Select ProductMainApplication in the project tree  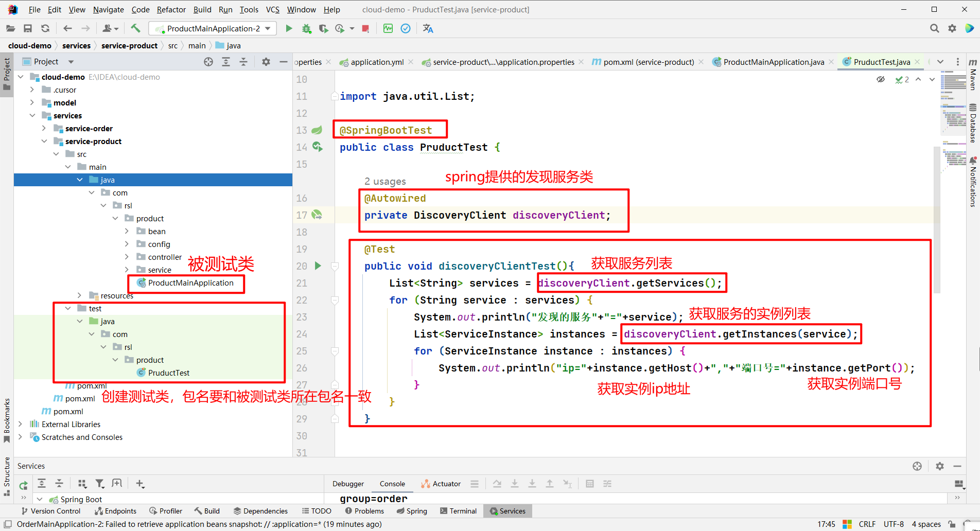185,283
